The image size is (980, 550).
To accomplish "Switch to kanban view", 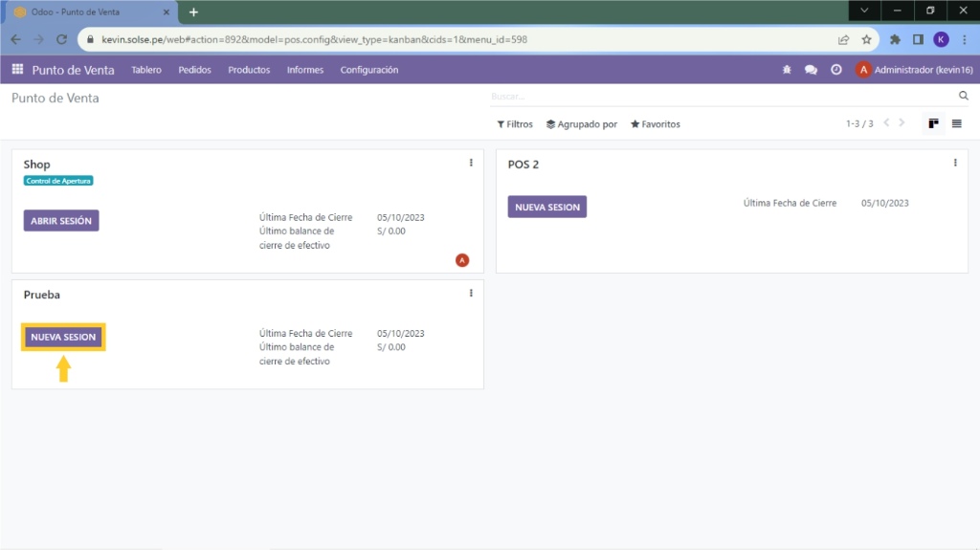I will tap(933, 124).
